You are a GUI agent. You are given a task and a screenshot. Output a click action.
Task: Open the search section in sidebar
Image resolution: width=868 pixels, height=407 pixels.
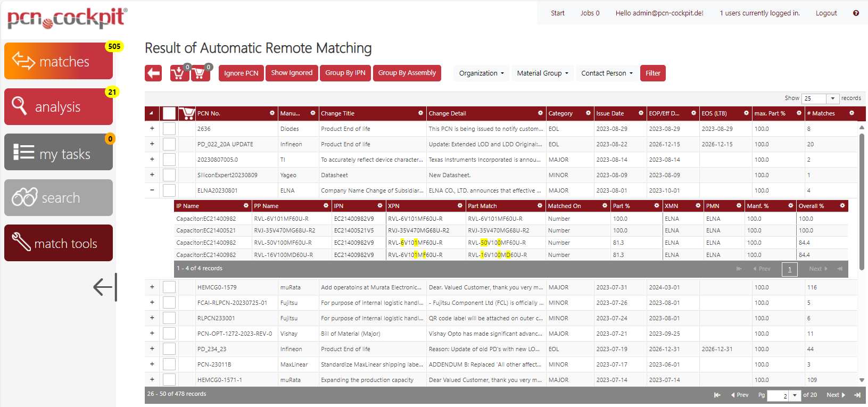(59, 198)
